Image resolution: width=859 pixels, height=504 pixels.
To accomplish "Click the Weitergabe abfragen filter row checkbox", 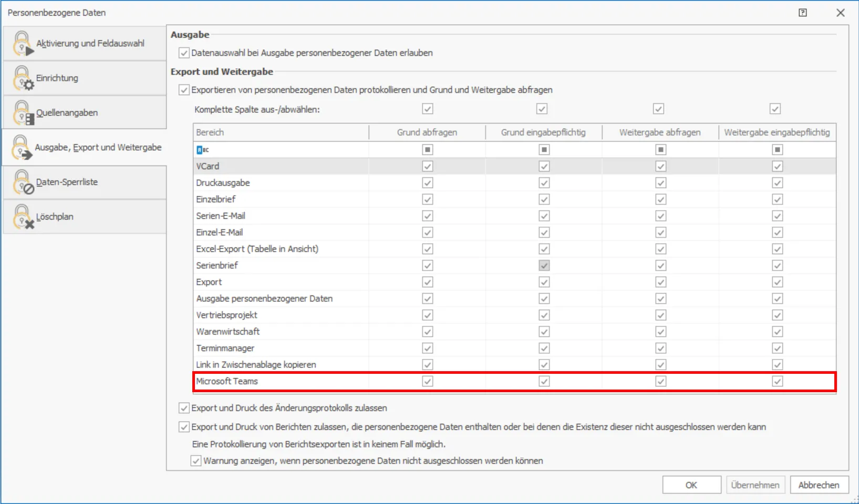I will coord(661,150).
